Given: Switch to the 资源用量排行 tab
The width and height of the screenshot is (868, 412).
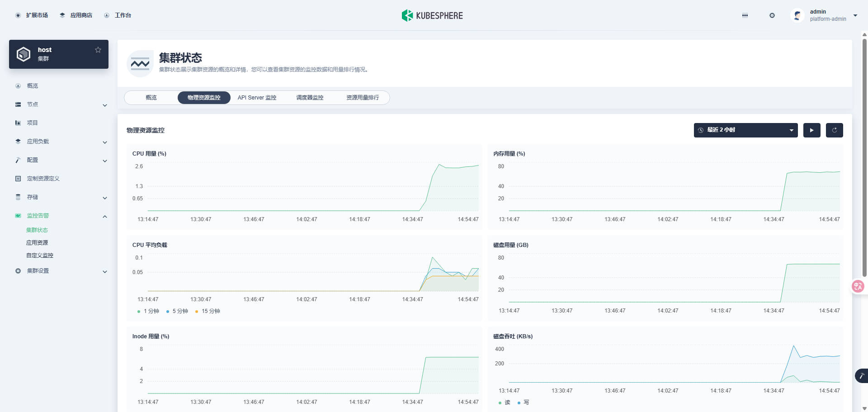Looking at the screenshot, I should [363, 98].
